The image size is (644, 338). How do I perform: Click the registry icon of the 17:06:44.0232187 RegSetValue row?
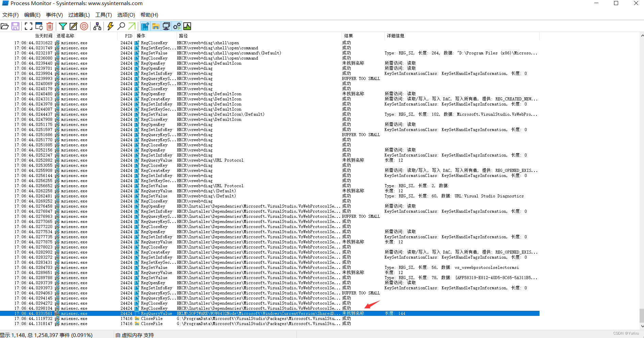(137, 53)
